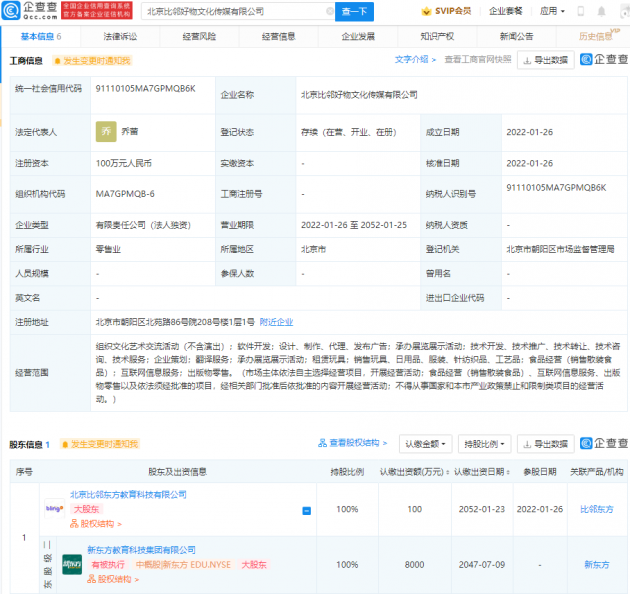The width and height of the screenshot is (630, 594).
Task: Switch to 新闻公告 tab
Action: click(516, 37)
